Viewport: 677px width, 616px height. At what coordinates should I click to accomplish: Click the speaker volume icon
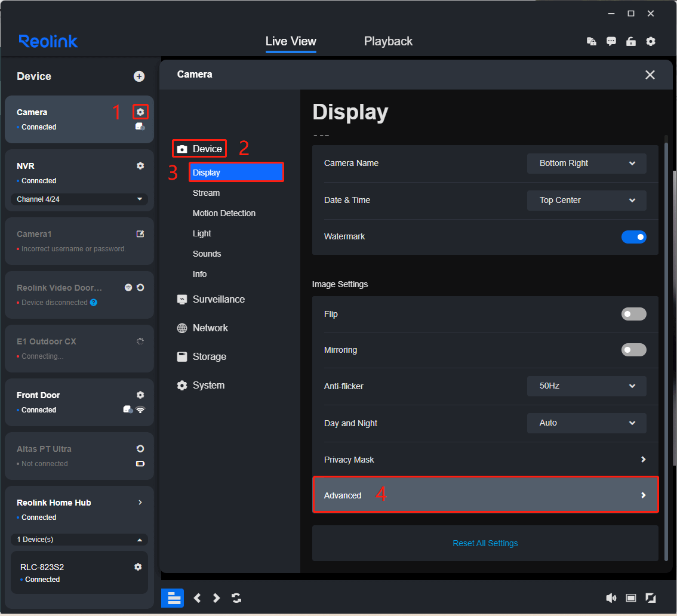pos(611,598)
